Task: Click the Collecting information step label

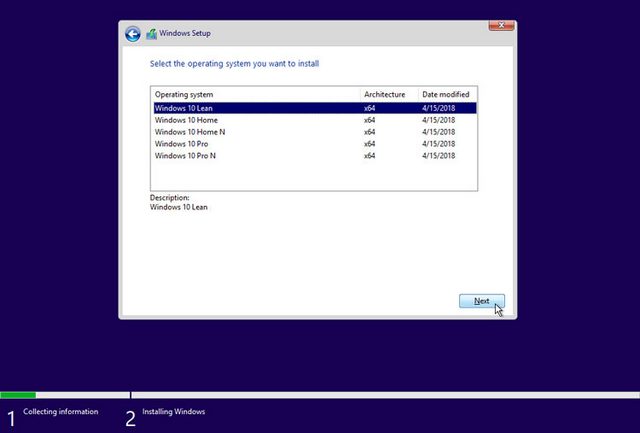Action: coord(60,411)
